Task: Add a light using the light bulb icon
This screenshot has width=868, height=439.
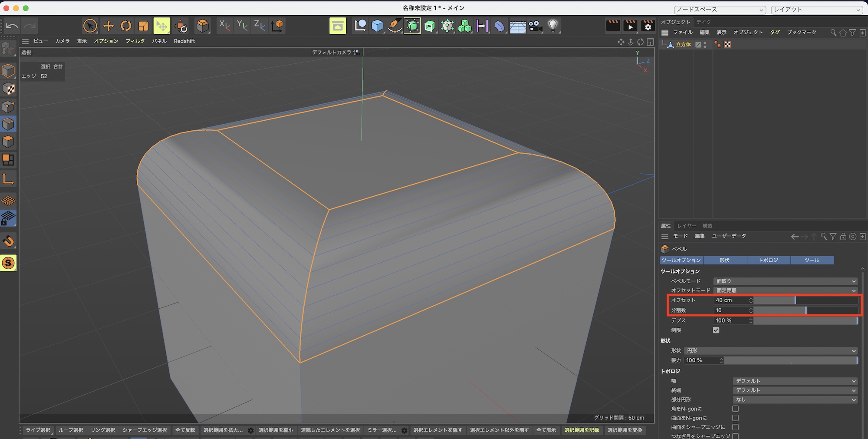Action: click(552, 26)
